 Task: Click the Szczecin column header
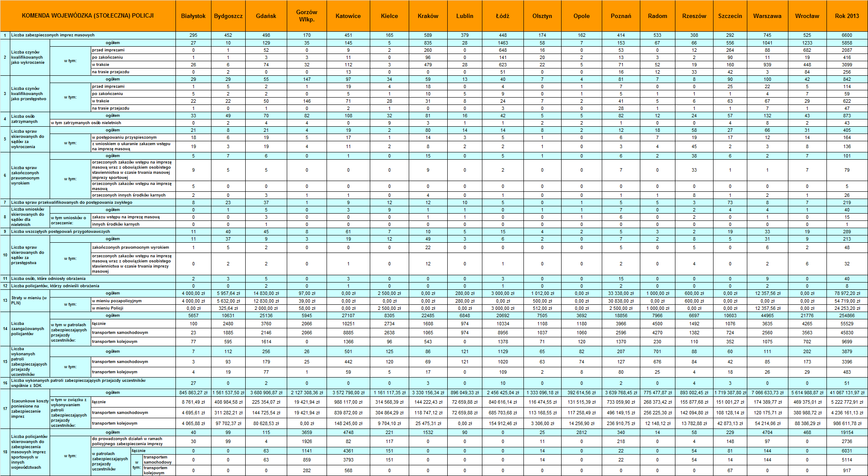[x=730, y=16]
